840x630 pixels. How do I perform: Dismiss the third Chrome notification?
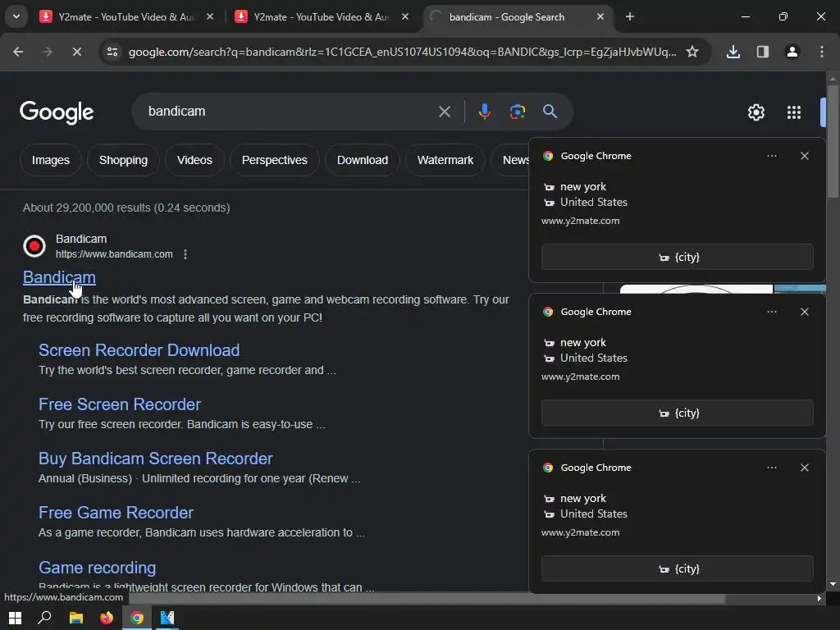(x=804, y=468)
